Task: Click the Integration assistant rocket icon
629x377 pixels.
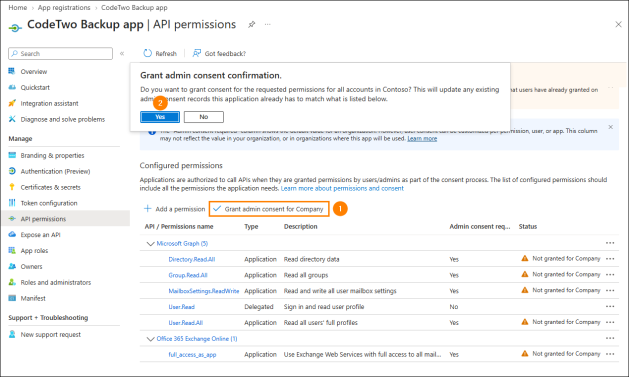Action: click(x=12, y=103)
